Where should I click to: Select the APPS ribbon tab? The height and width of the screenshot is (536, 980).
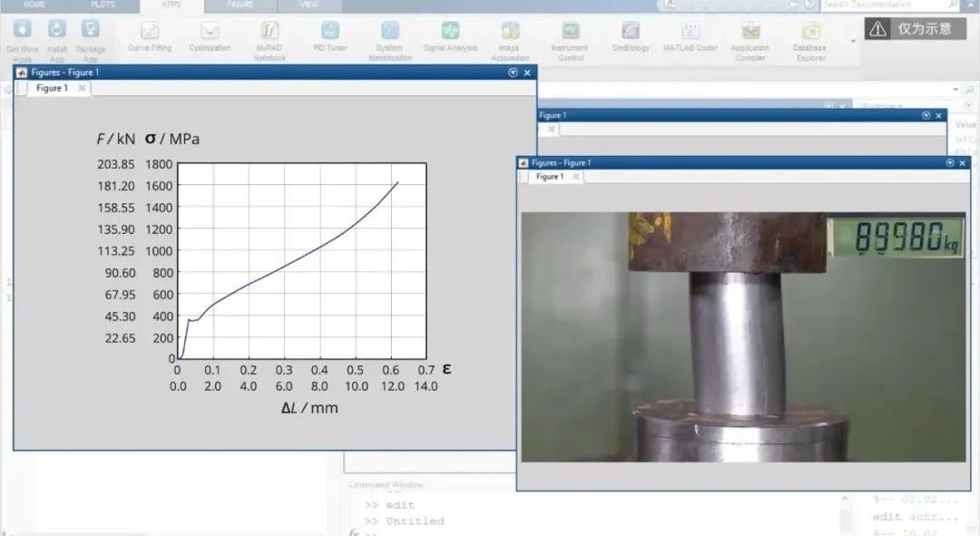coord(171,5)
